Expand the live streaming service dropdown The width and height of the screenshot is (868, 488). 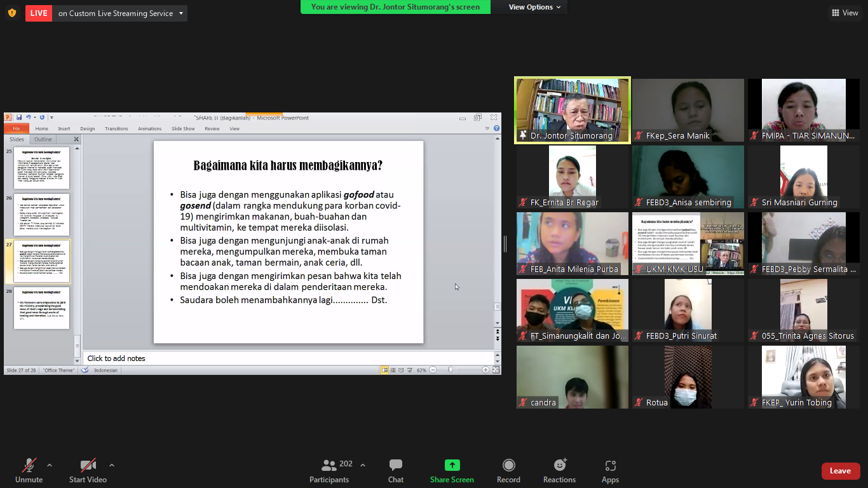[x=181, y=13]
